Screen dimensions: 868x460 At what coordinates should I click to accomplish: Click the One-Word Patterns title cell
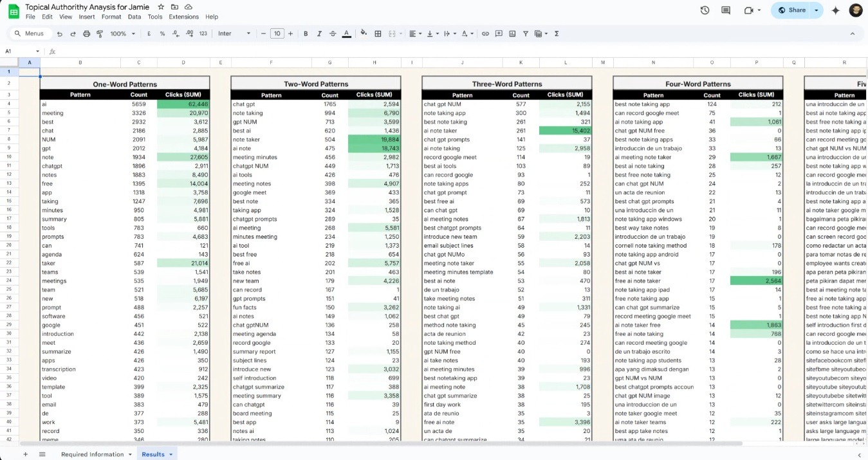point(125,84)
